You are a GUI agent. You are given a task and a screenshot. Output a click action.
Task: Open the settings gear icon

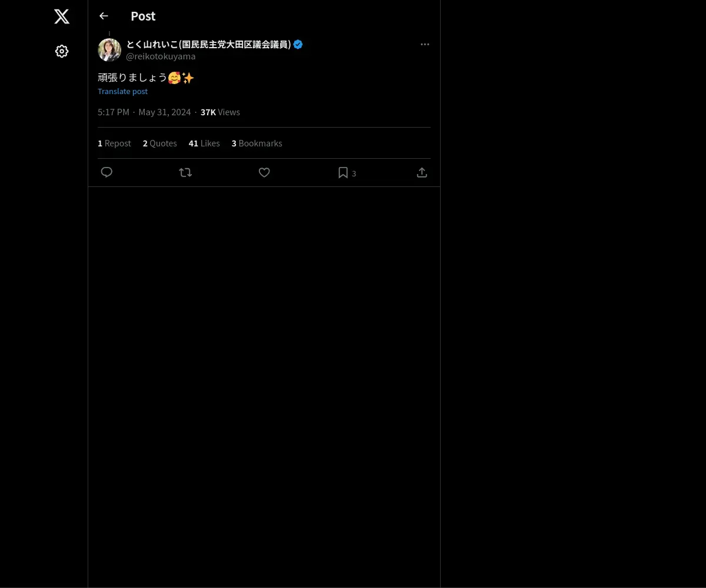[x=62, y=51]
